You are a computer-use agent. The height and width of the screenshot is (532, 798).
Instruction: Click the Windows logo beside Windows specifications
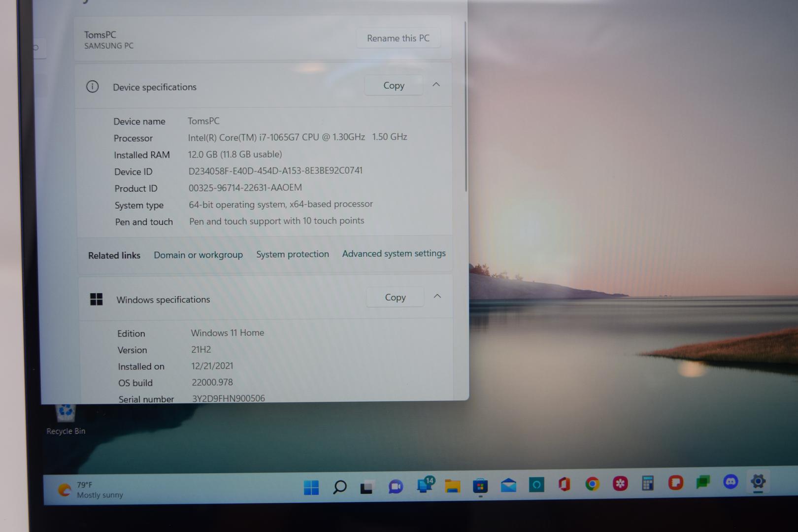[x=97, y=299]
